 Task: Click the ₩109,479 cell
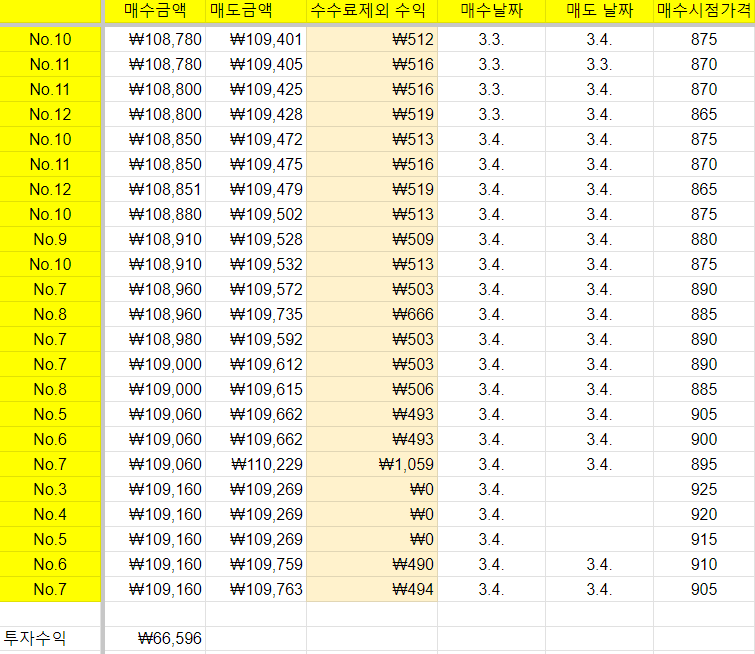pos(256,190)
